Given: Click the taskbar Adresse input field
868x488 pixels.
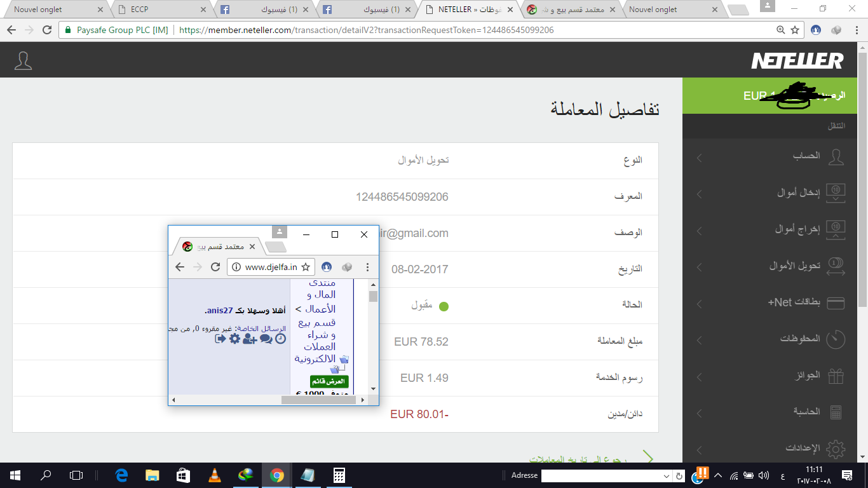Looking at the screenshot, I should 602,475.
